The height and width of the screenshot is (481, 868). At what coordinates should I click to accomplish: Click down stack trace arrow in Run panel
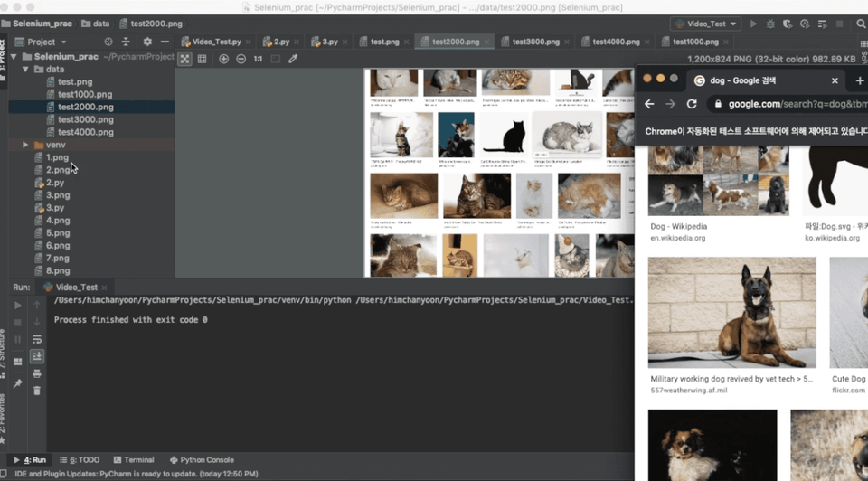point(37,322)
